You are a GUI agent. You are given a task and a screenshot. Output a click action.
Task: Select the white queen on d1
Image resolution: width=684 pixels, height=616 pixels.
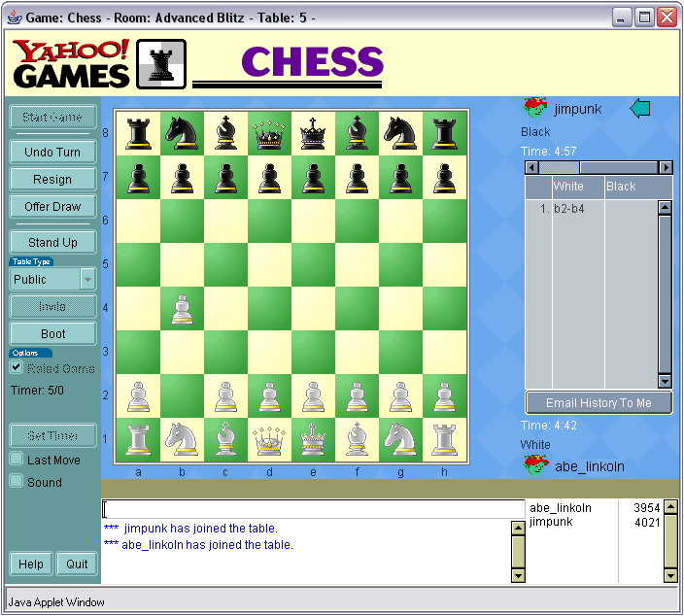coord(269,440)
